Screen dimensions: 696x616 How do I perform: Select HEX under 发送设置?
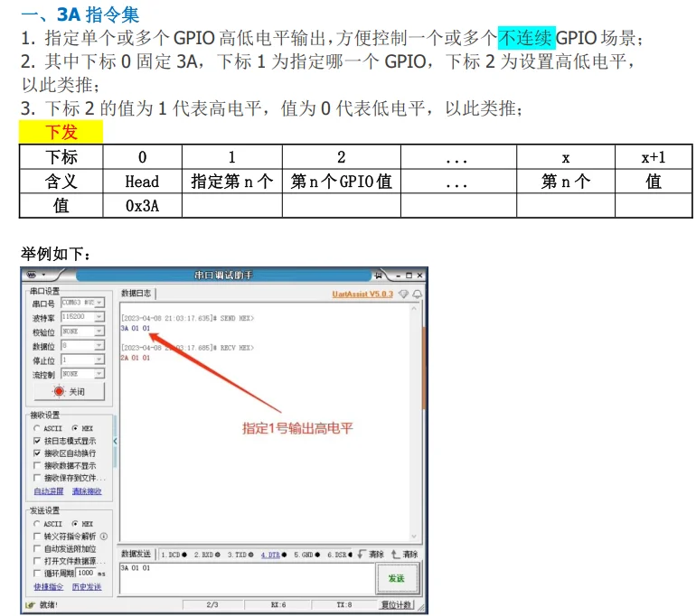82,524
